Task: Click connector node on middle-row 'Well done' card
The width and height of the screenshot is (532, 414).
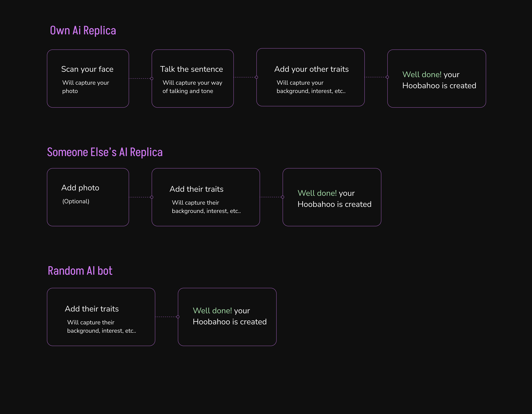Action: click(283, 197)
